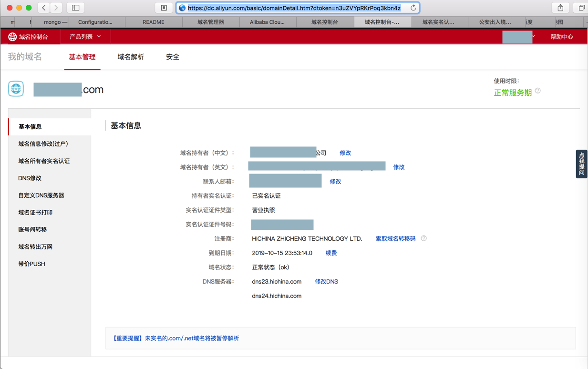Click the 点我提问 side button
Screen dimensions: 588x369
(x=581, y=164)
